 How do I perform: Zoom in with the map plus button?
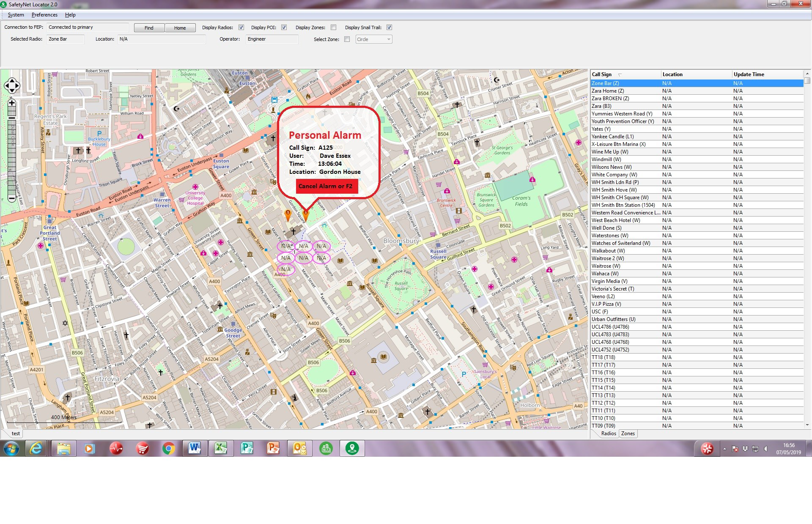12,103
